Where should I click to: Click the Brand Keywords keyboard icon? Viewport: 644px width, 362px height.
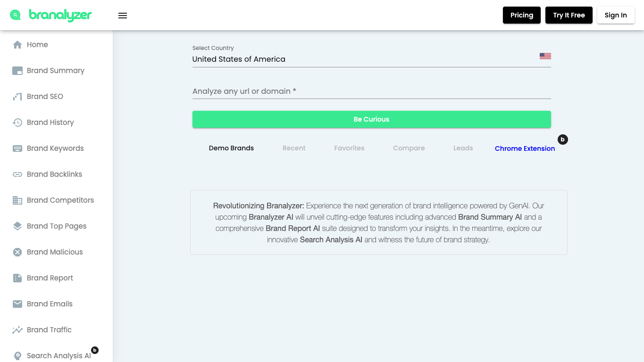point(17,148)
